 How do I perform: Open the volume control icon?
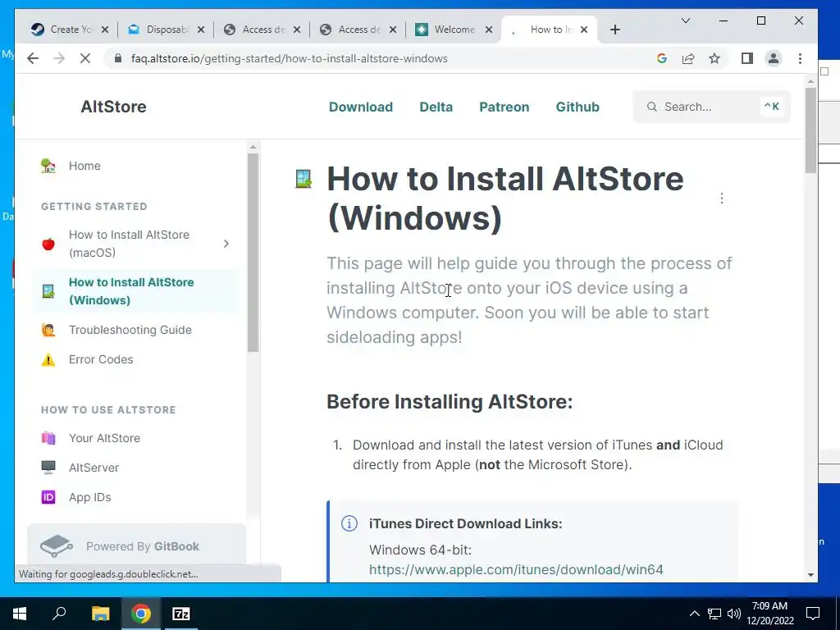(x=734, y=614)
